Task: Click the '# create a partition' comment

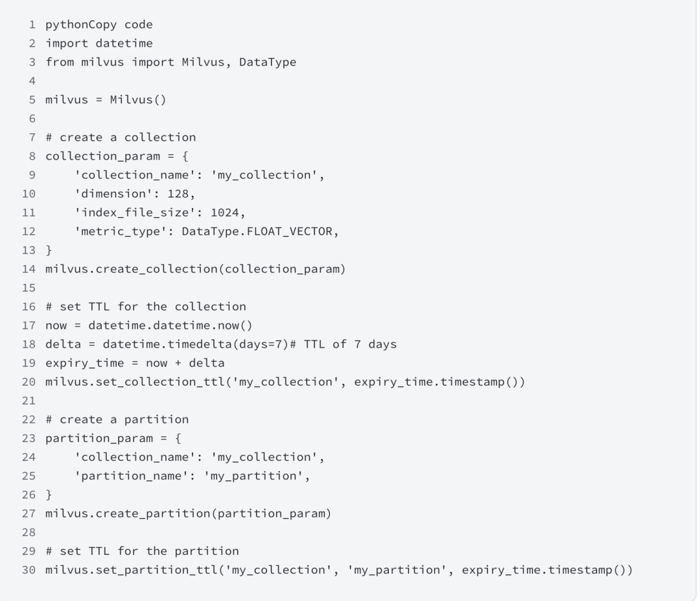Action: point(117,419)
